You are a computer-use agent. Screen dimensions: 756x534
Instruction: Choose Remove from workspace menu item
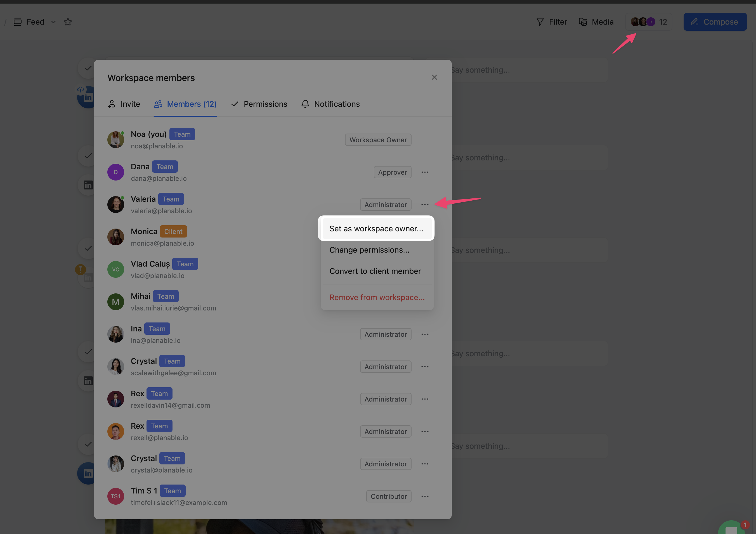[377, 297]
